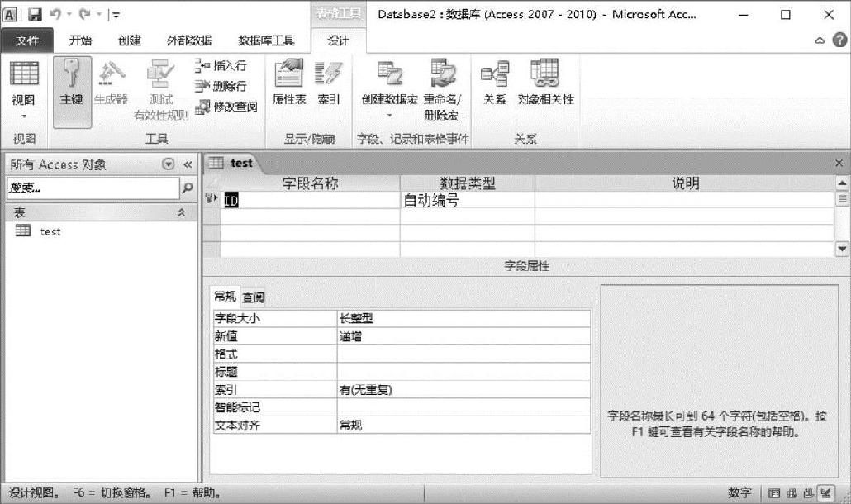Switch to the 常规 field properties tab

(226, 297)
